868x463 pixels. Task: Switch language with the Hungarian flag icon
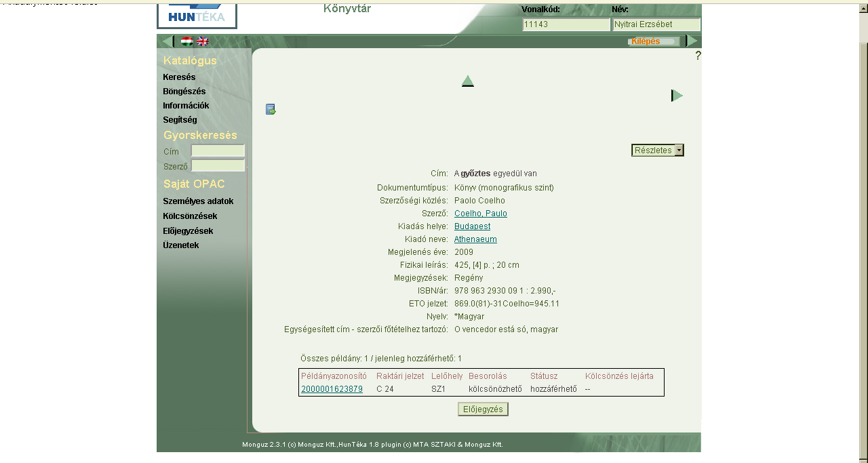point(186,41)
